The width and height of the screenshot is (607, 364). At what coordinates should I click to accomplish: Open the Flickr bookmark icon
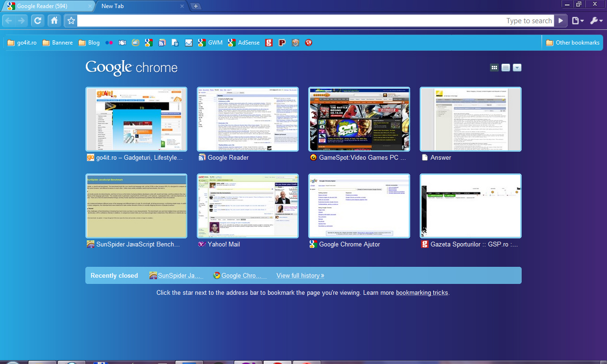tap(109, 43)
